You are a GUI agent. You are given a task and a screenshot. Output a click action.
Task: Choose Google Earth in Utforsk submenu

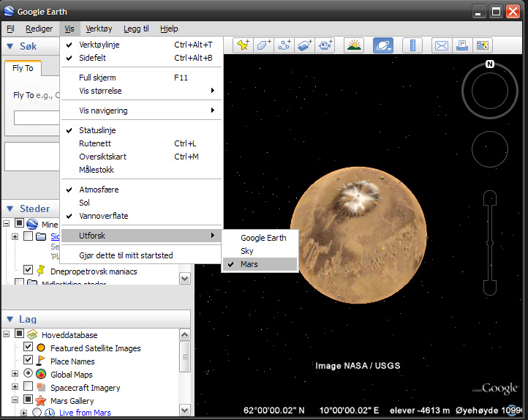coord(260,238)
